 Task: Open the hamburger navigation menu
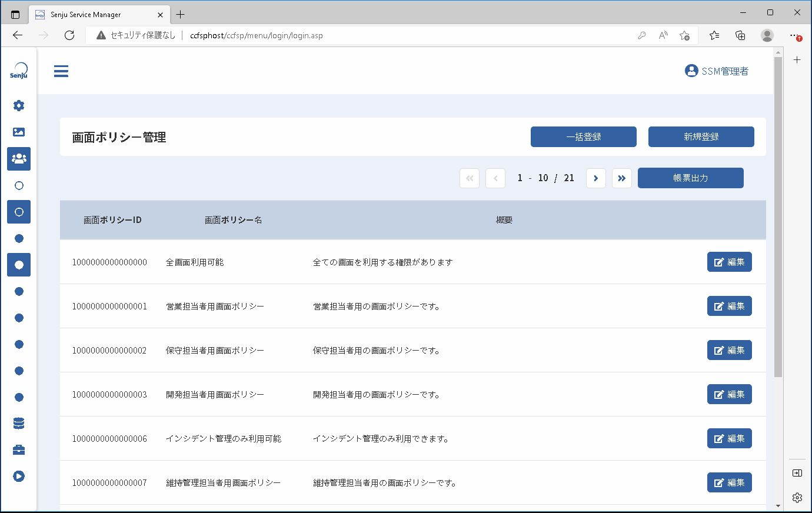(x=61, y=71)
